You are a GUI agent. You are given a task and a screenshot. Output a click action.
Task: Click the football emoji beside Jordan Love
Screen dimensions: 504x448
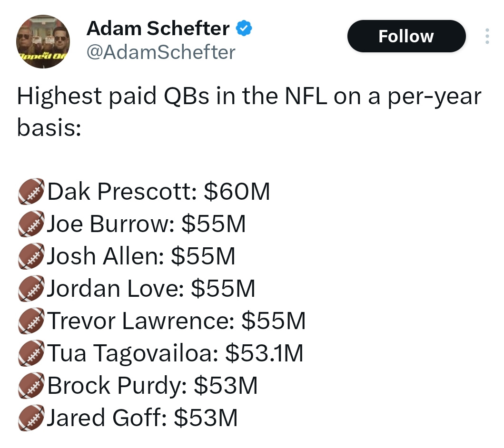pyautogui.click(x=31, y=288)
